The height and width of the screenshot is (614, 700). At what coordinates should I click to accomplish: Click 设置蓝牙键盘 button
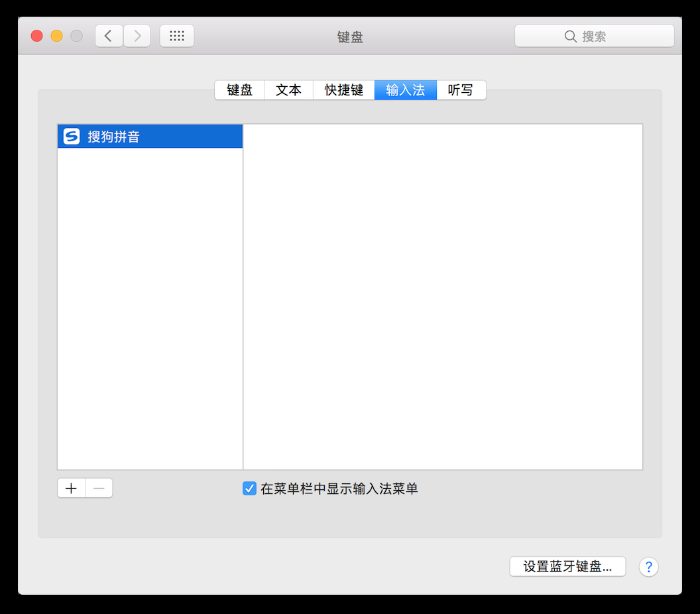(567, 567)
